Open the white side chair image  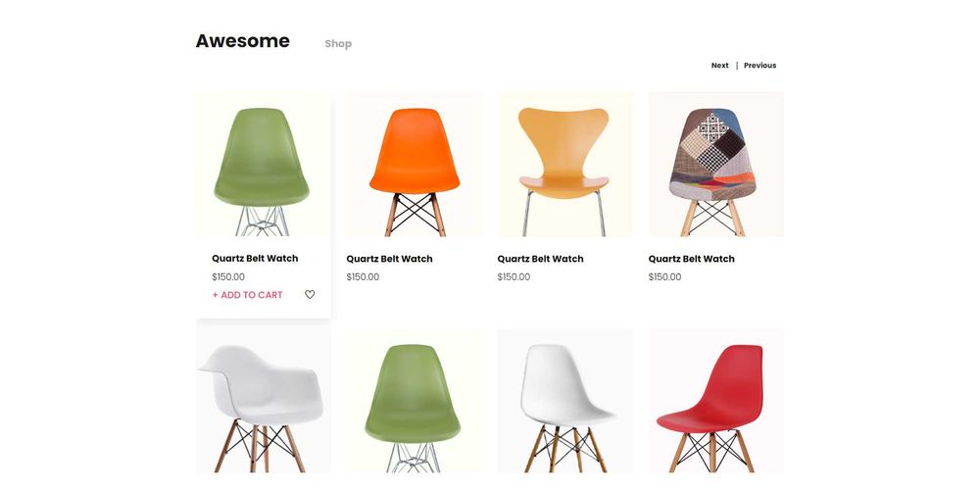[x=565, y=401]
